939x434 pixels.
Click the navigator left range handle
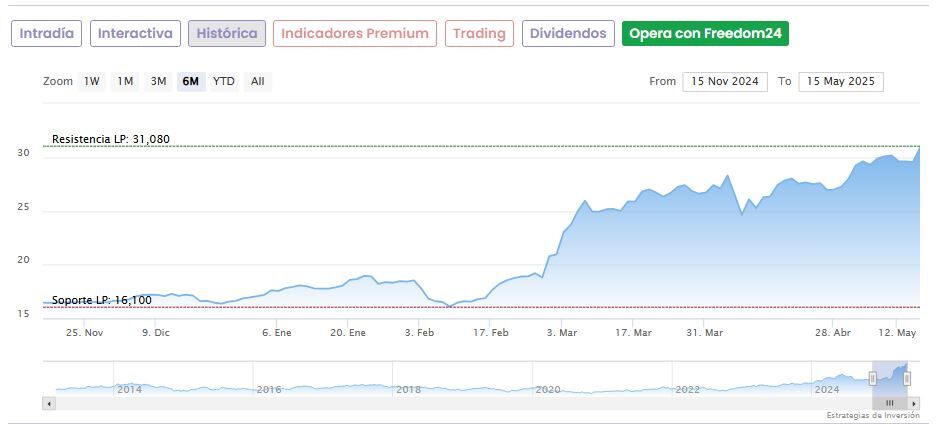click(x=873, y=378)
